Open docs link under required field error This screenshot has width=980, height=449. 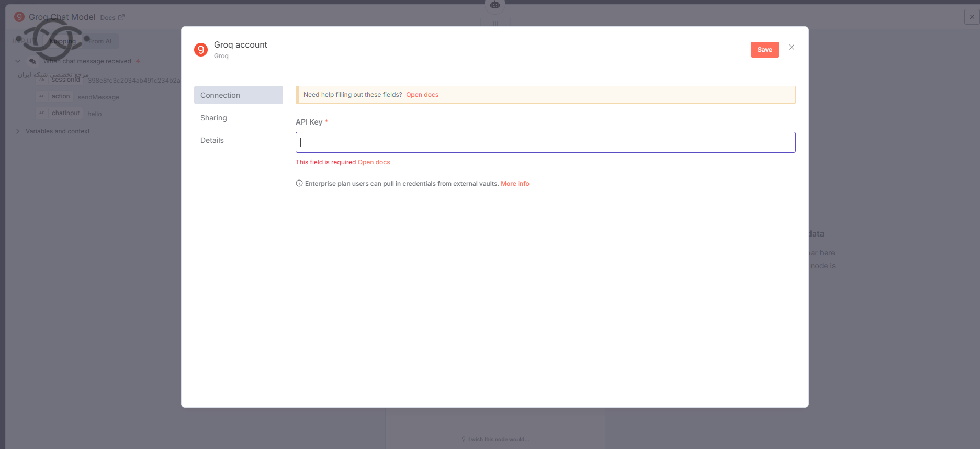click(x=374, y=162)
